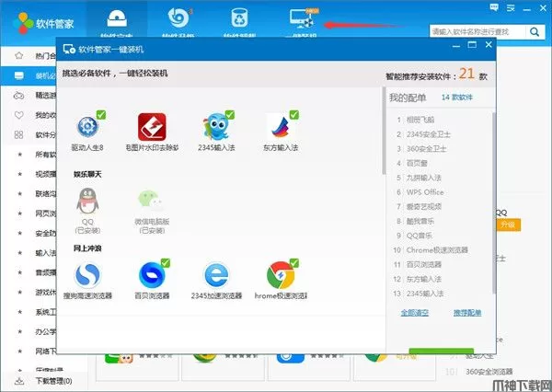Uncheck the green checkbox on 百贝浏览器
The width and height of the screenshot is (552, 392).
166,263
